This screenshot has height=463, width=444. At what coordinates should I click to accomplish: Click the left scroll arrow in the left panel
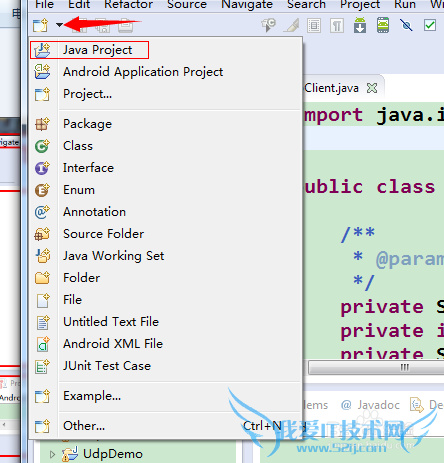[4, 425]
